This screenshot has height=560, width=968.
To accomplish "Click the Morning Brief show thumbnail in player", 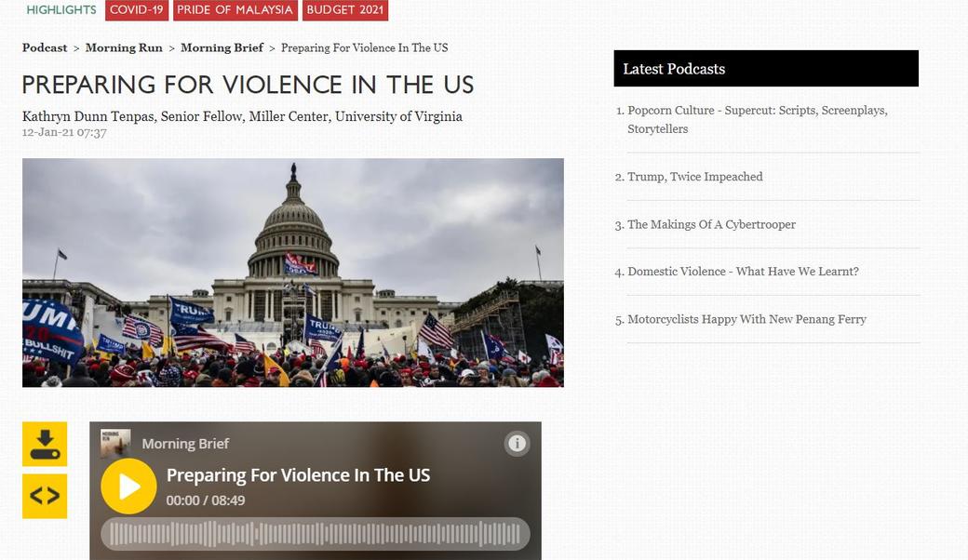I will click(x=116, y=444).
